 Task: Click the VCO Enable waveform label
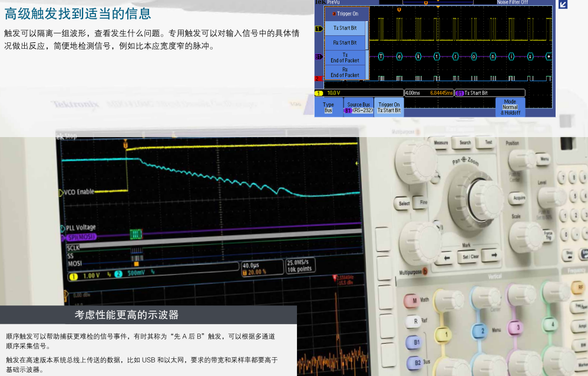79,192
